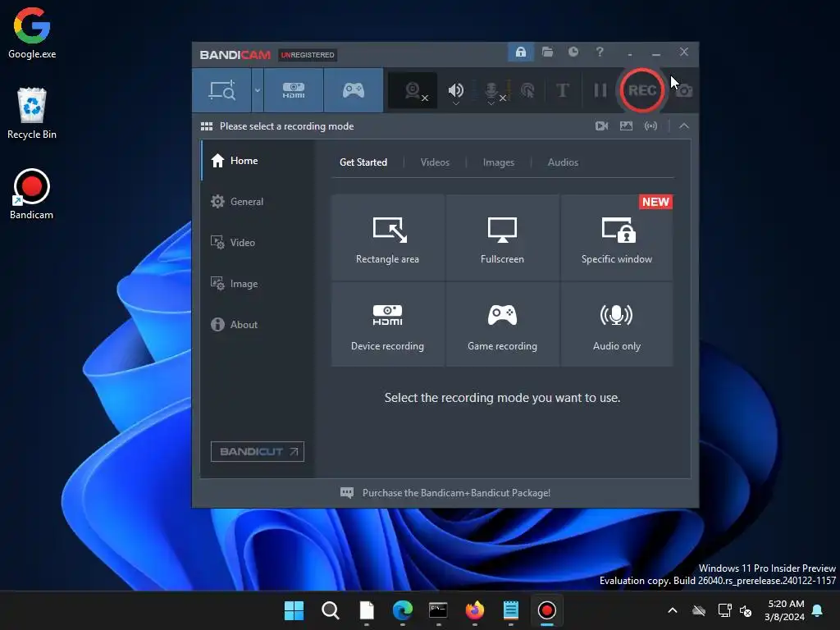Open General settings in sidebar

click(x=258, y=202)
